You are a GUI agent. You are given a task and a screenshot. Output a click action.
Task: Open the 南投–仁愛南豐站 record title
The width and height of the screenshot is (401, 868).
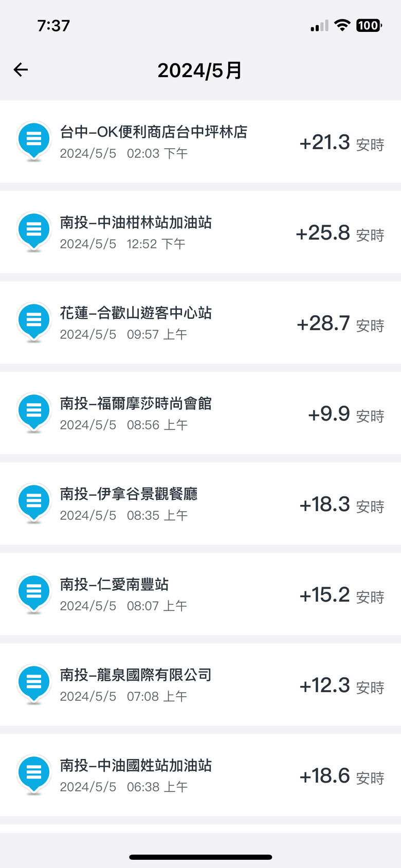click(114, 585)
